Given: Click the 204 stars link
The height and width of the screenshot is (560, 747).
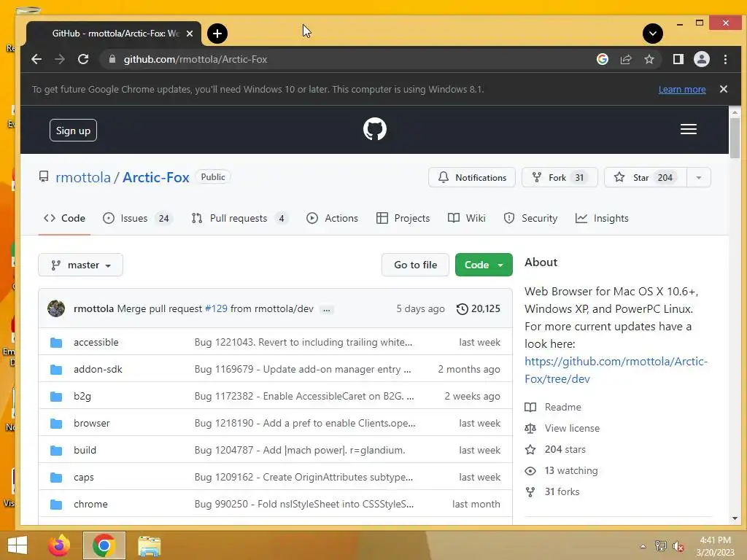Looking at the screenshot, I should [x=555, y=449].
